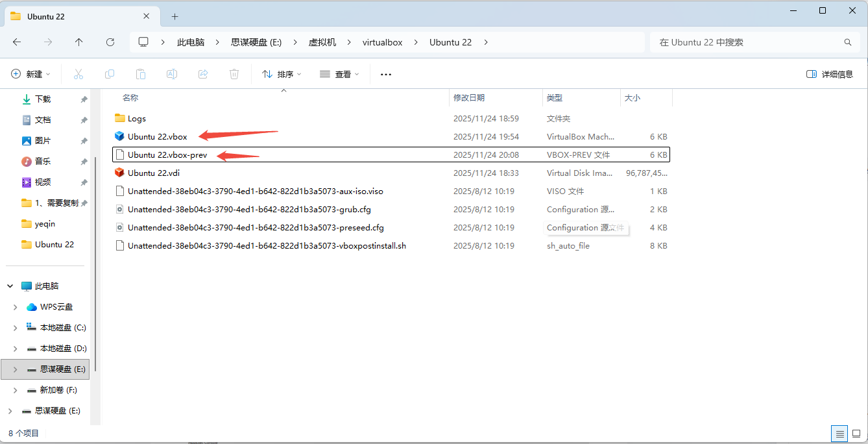Click virtualbox in the breadcrumb path
The image size is (868, 444).
pyautogui.click(x=382, y=42)
